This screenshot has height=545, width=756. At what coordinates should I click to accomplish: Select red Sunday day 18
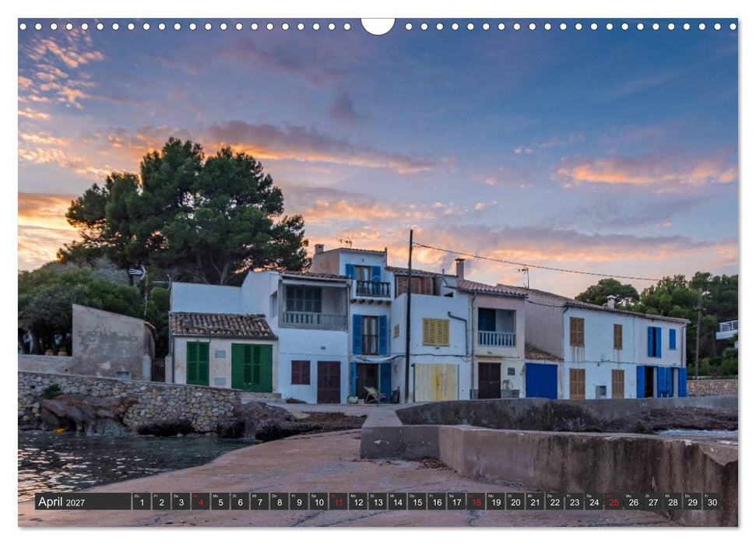(476, 501)
